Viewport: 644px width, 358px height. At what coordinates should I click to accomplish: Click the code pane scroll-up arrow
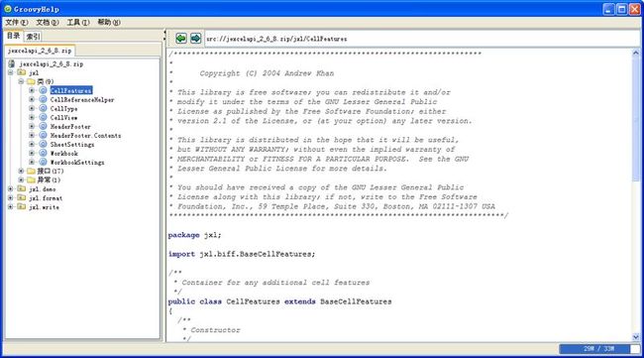point(636,53)
